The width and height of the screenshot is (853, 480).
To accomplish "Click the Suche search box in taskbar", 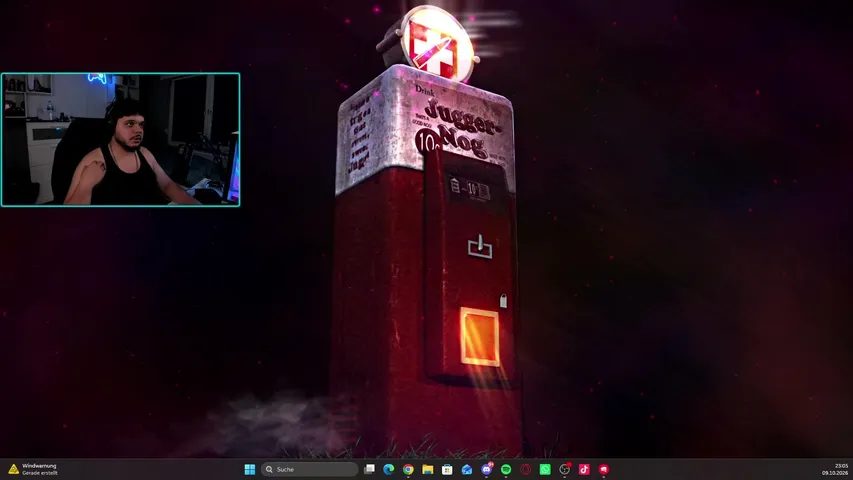I will 309,469.
